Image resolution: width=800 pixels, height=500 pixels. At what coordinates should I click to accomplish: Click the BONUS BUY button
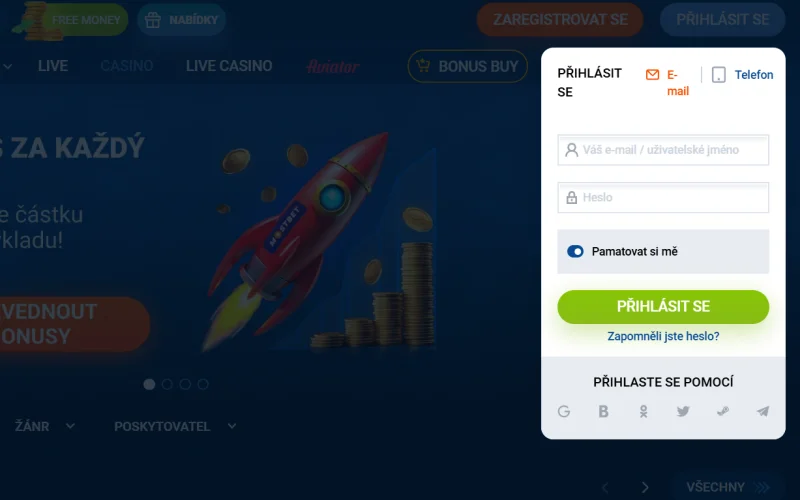tap(467, 66)
